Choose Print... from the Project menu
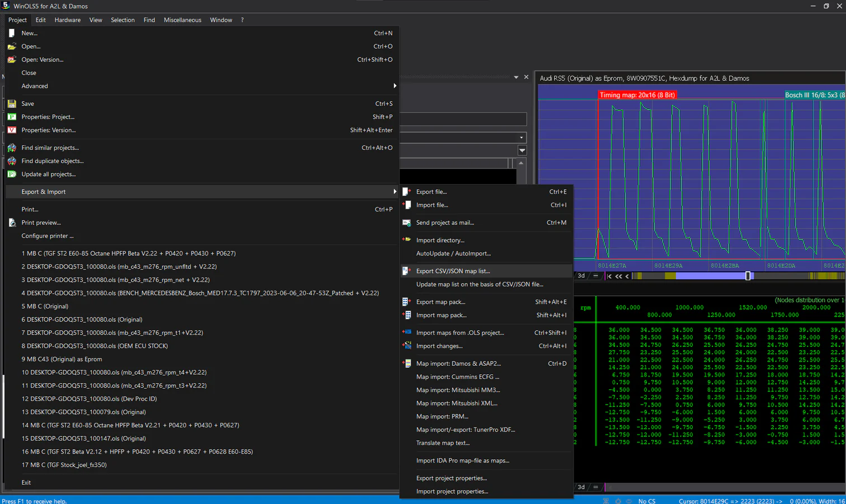Viewport: 846px width, 504px height. pos(201,209)
